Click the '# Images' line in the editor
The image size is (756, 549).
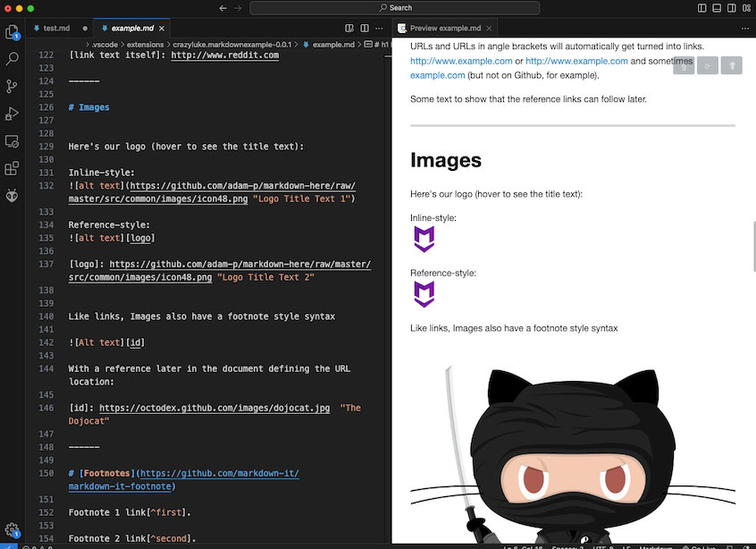coord(88,107)
